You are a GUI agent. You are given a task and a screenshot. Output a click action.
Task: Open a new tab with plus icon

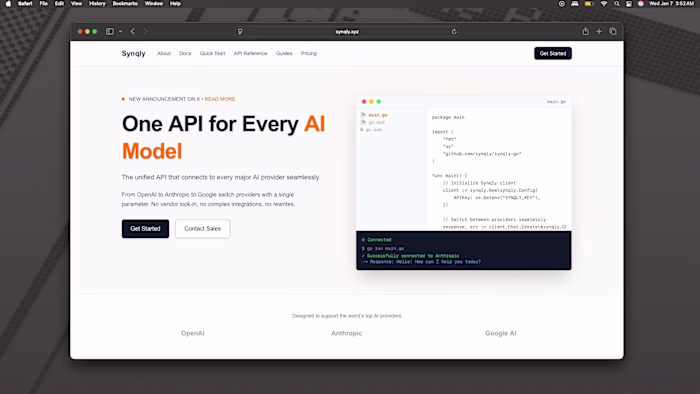[599, 31]
